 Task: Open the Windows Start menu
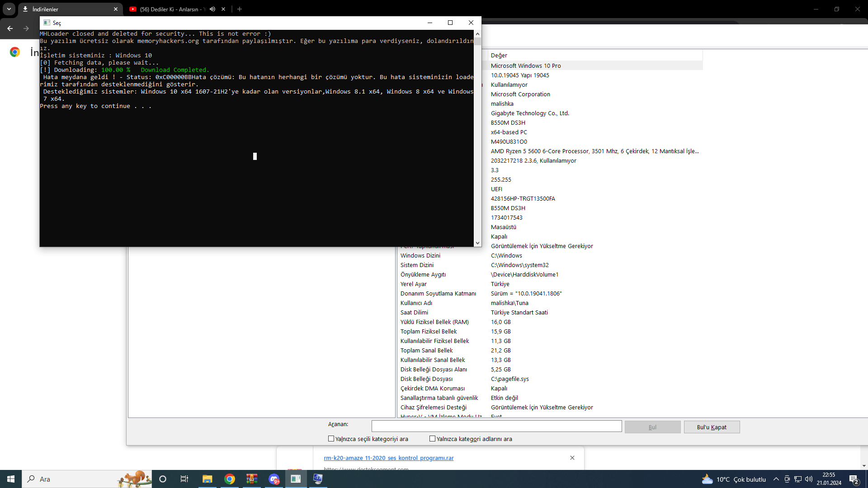(11, 479)
